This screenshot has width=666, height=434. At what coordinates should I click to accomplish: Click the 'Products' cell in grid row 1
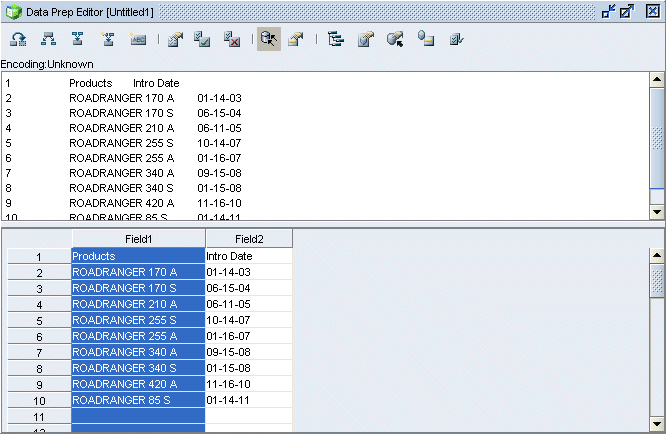click(138, 256)
